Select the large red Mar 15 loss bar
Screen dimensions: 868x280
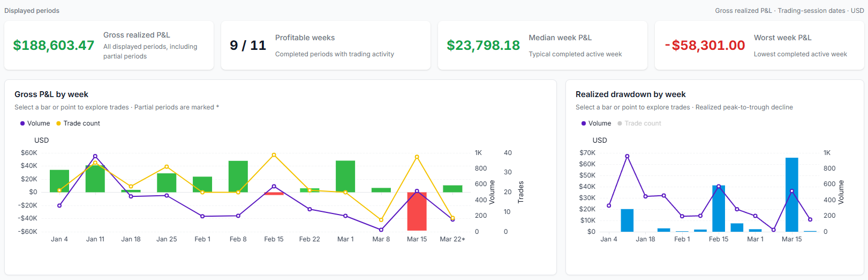[417, 211]
